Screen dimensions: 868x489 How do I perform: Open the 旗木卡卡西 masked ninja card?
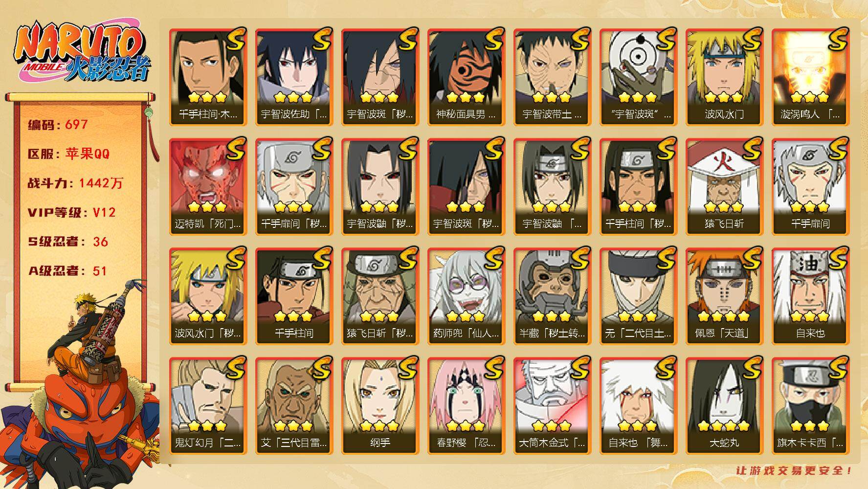[x=810, y=406]
